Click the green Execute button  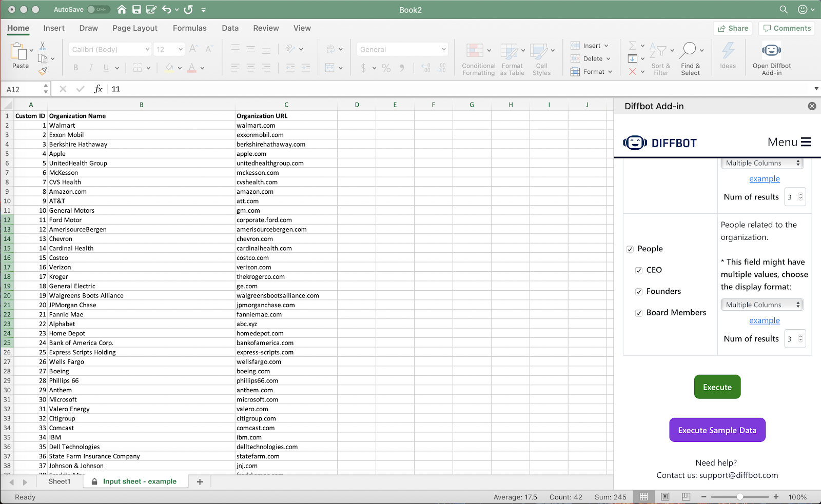717,387
